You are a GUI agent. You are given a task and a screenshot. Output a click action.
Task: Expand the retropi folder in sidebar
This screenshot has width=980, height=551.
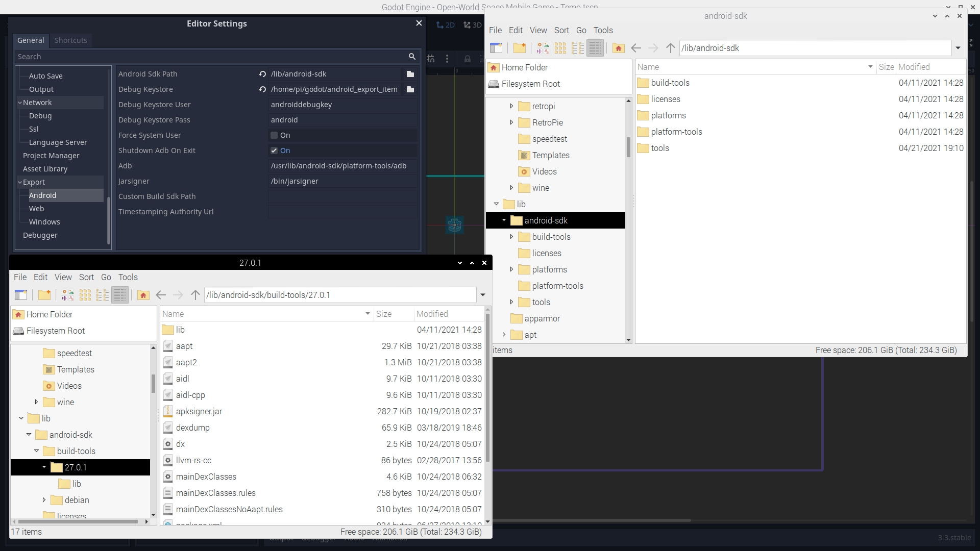click(512, 106)
